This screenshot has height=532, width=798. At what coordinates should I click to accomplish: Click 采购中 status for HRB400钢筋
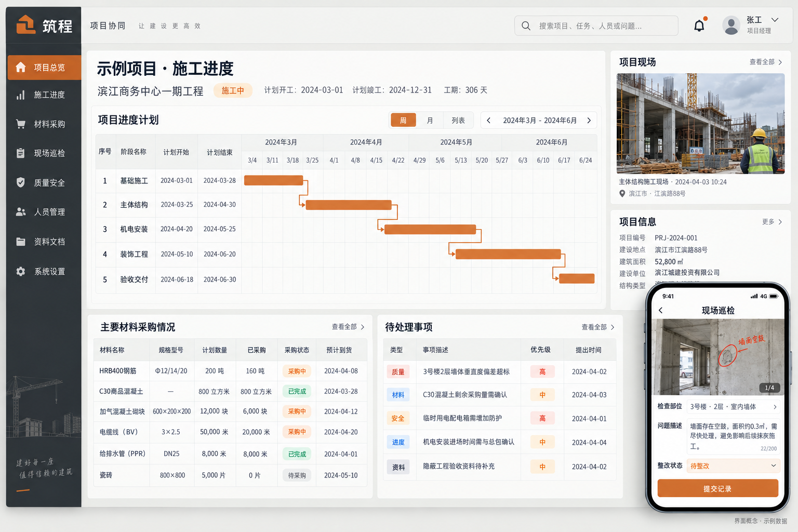[x=297, y=371]
